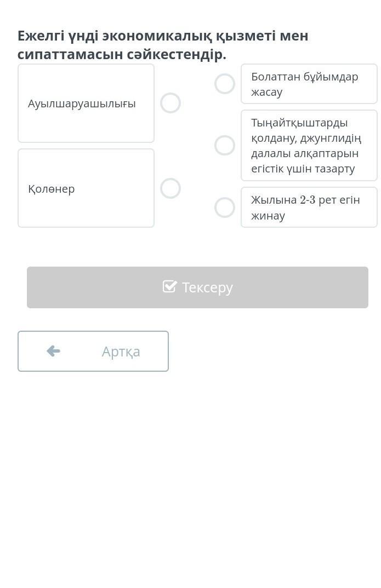Click the Ауылшаруашылығы card
This screenshot has width=381, height=588.
pos(86,103)
